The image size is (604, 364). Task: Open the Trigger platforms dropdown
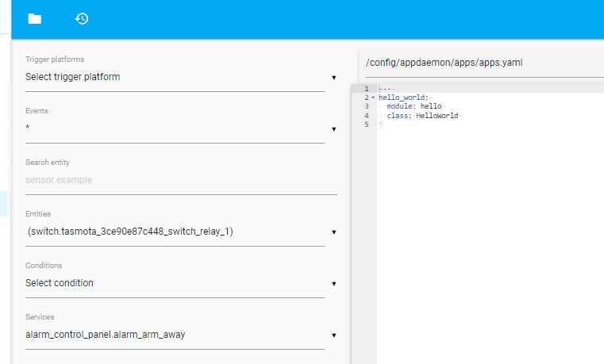(181, 77)
